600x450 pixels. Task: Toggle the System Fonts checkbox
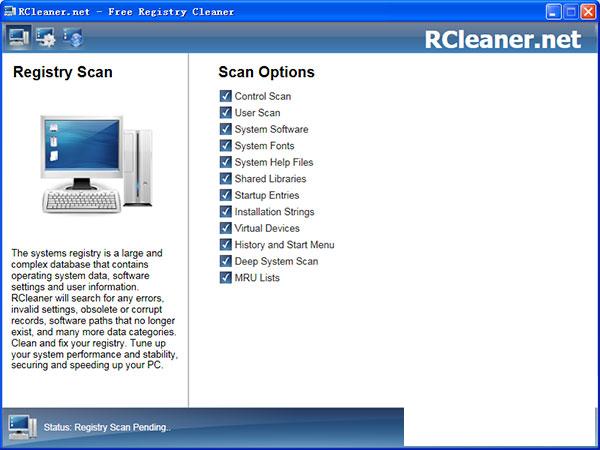pyautogui.click(x=225, y=145)
